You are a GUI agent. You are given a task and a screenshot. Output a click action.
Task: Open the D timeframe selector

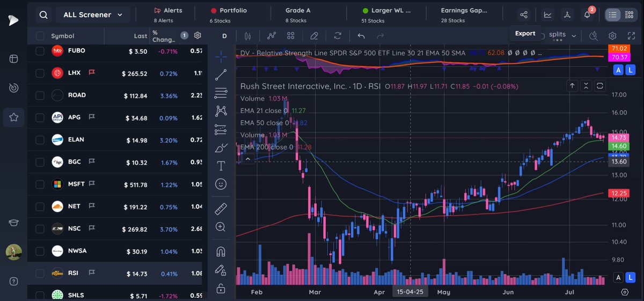tap(224, 36)
